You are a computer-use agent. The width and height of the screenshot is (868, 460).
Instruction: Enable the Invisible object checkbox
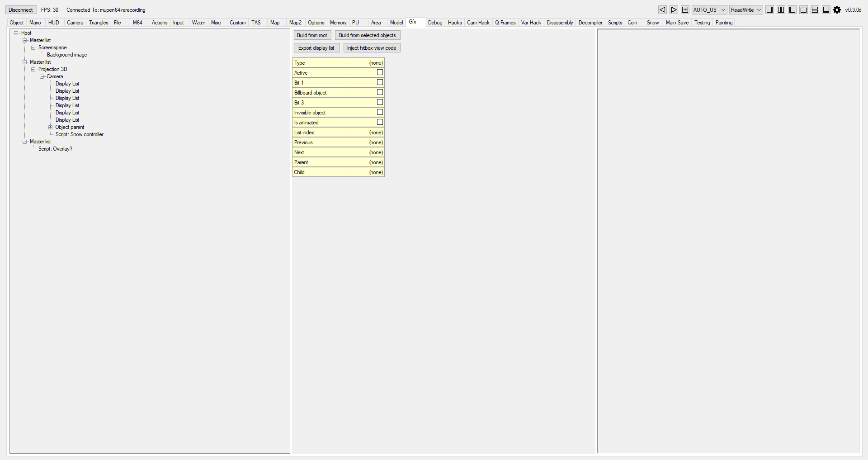tap(380, 112)
